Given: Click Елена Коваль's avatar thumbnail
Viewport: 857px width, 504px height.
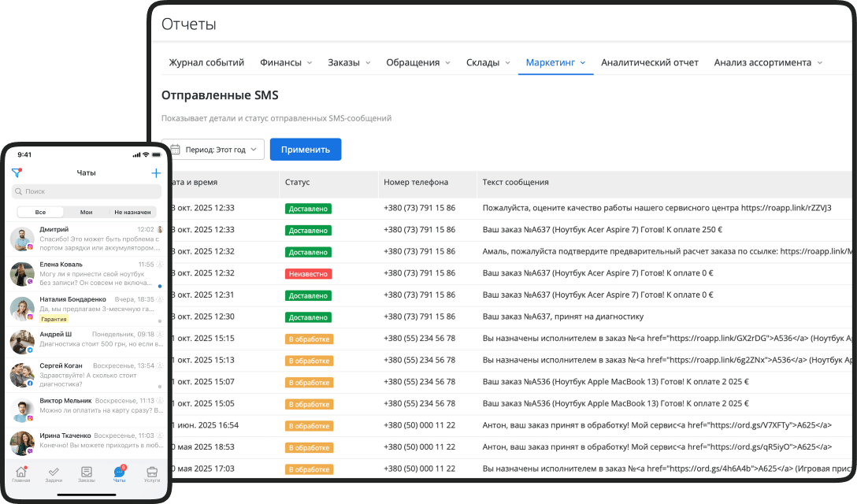Looking at the screenshot, I should pos(22,274).
